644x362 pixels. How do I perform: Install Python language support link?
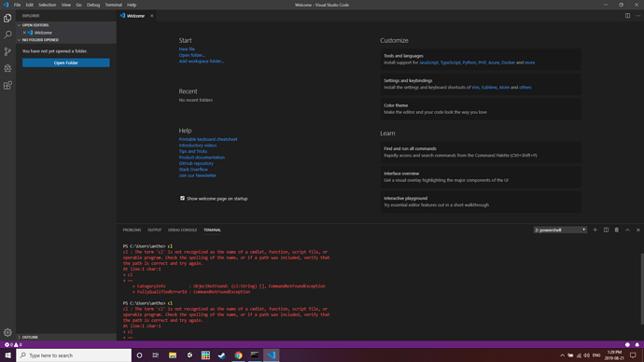point(469,63)
